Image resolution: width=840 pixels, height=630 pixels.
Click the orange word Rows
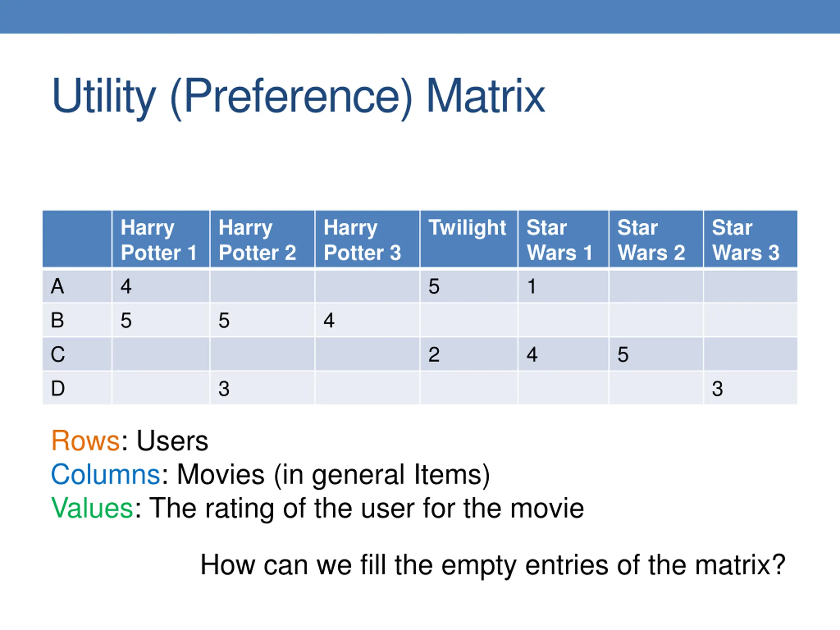[86, 441]
